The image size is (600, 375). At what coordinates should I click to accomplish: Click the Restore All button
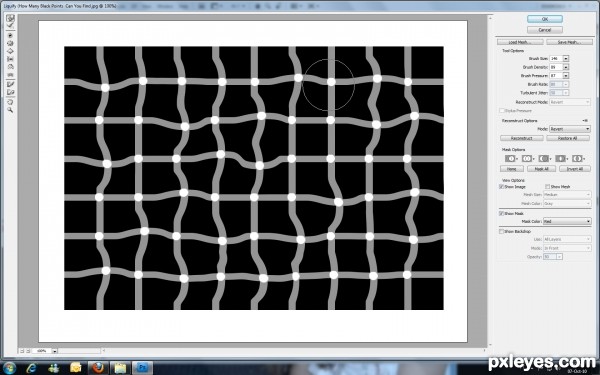click(x=568, y=138)
